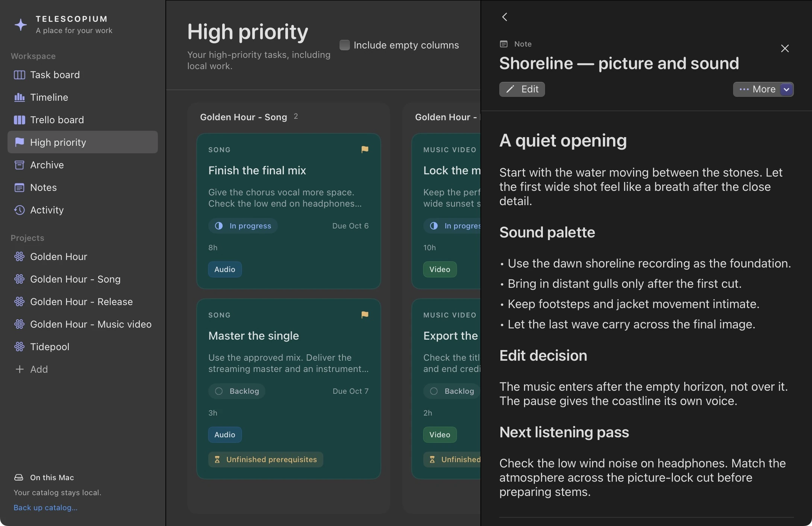Viewport: 812px width, 526px height.
Task: Close the Shoreline note panel
Action: (x=785, y=48)
